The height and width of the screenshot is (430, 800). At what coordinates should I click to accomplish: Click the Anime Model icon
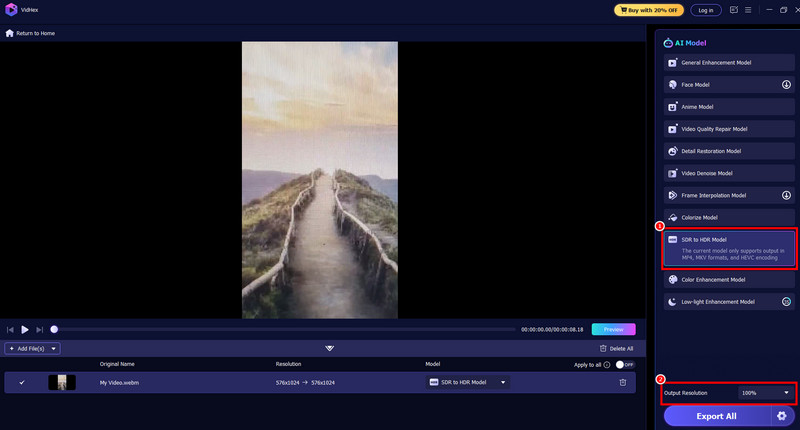click(672, 107)
